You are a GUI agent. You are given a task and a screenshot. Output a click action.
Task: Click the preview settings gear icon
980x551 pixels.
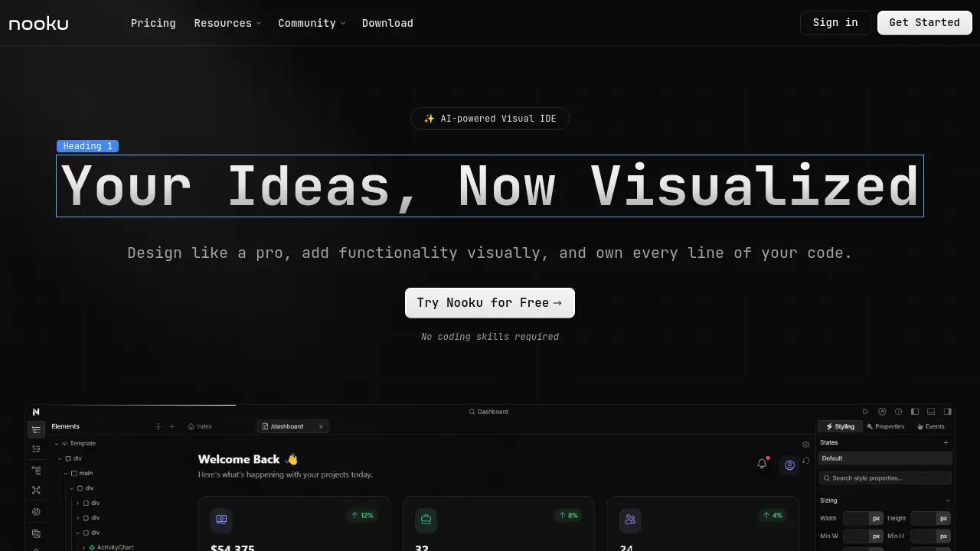(805, 445)
